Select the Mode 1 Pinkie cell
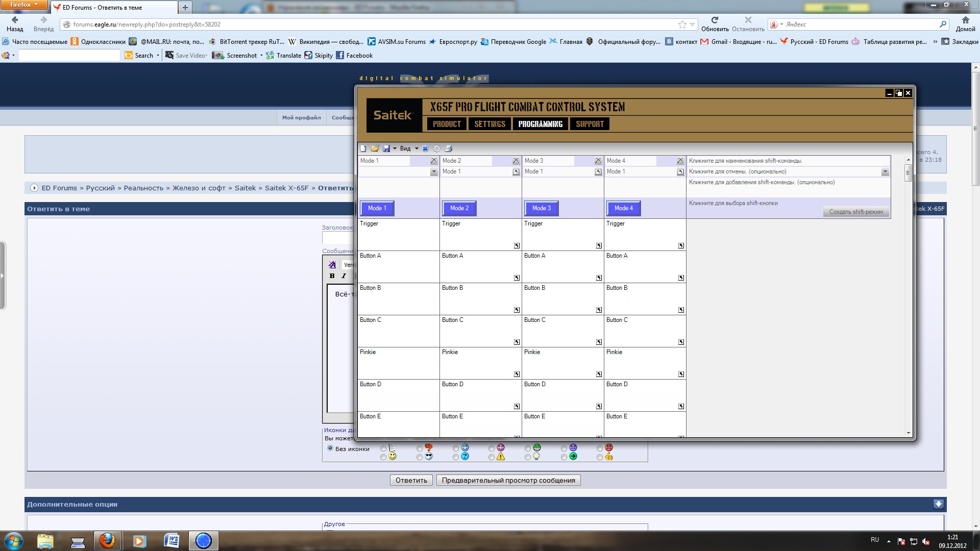The image size is (980, 551). tap(399, 363)
